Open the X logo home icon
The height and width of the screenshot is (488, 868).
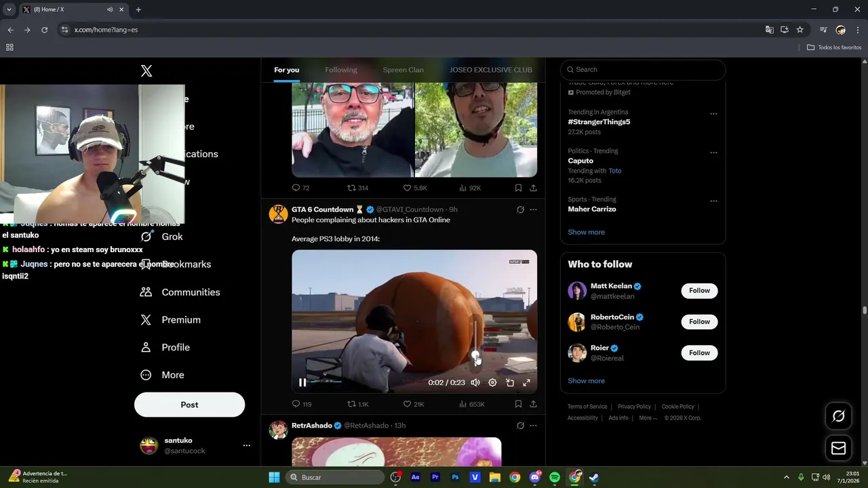146,71
